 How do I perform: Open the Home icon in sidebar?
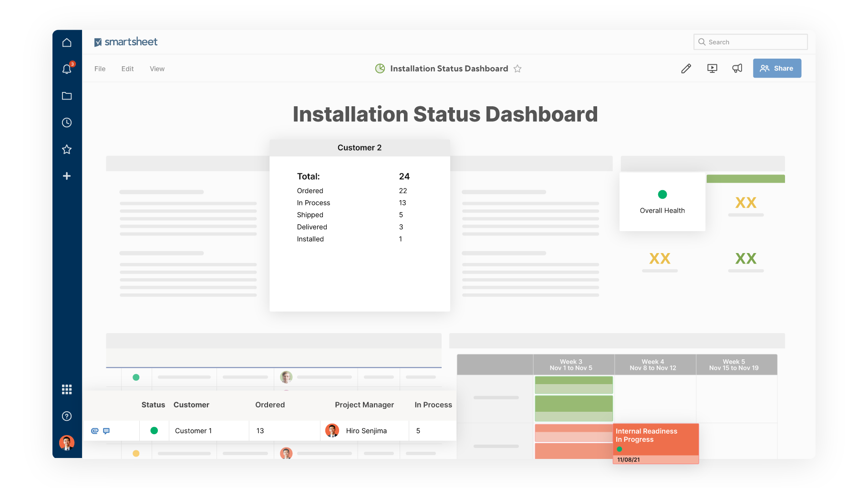tap(67, 43)
